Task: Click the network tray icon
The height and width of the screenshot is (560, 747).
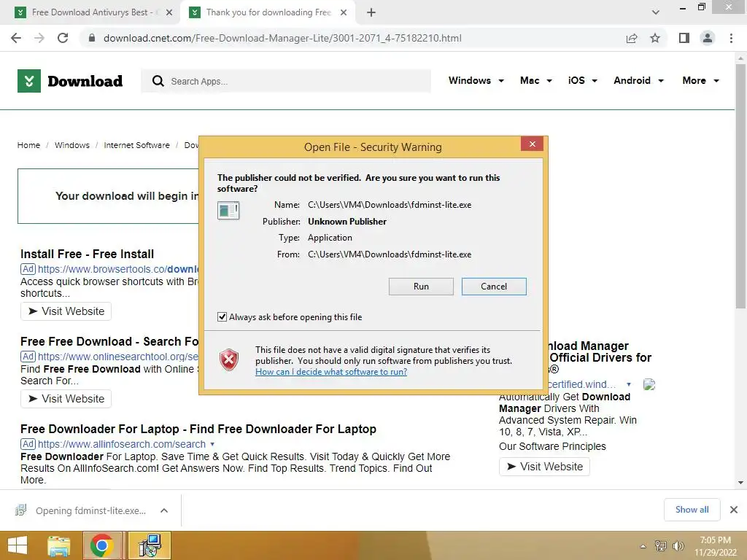Action: point(661,545)
